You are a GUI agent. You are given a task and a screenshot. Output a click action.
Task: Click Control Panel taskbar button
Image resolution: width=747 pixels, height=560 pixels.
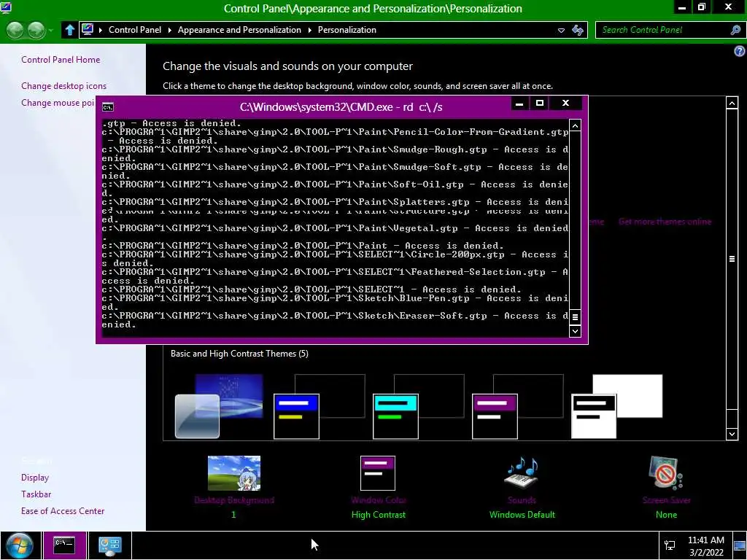109,545
